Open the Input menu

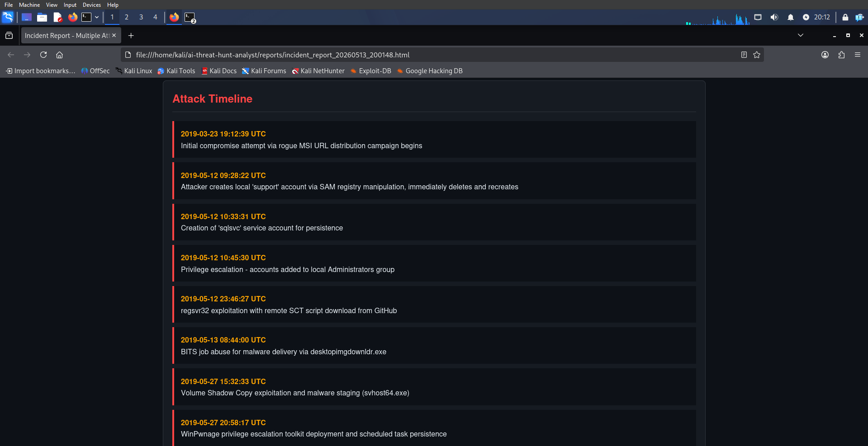point(70,5)
